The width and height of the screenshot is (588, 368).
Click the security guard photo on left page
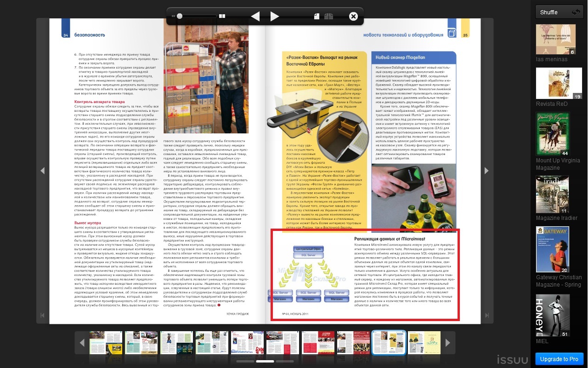click(x=206, y=76)
